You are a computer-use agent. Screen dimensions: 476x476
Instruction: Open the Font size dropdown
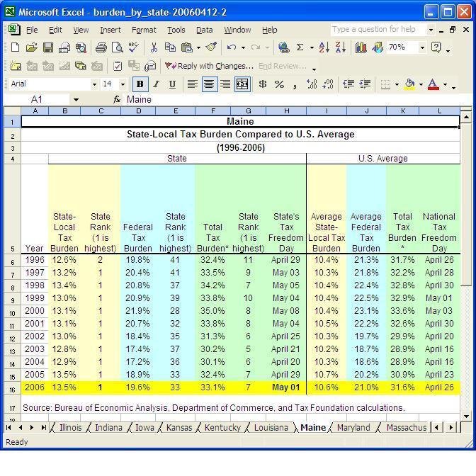click(123, 84)
